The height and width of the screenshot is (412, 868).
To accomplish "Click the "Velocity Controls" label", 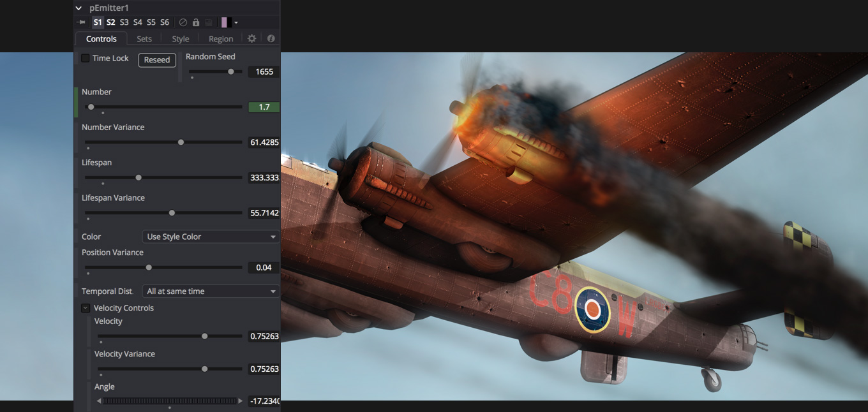I will coord(124,308).
